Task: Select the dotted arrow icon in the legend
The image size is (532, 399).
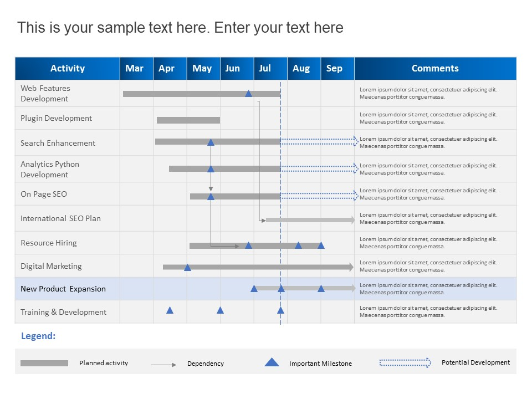Action: point(405,362)
